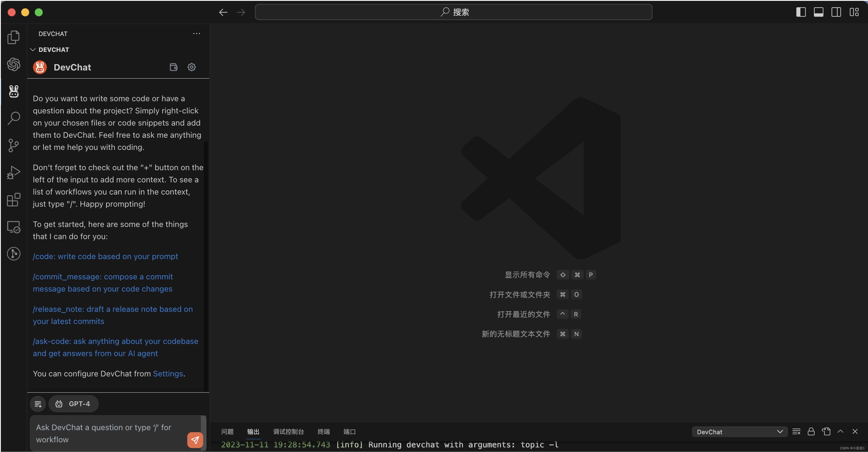Switch to the 端口 tab
This screenshot has height=452, width=868.
pos(349,432)
